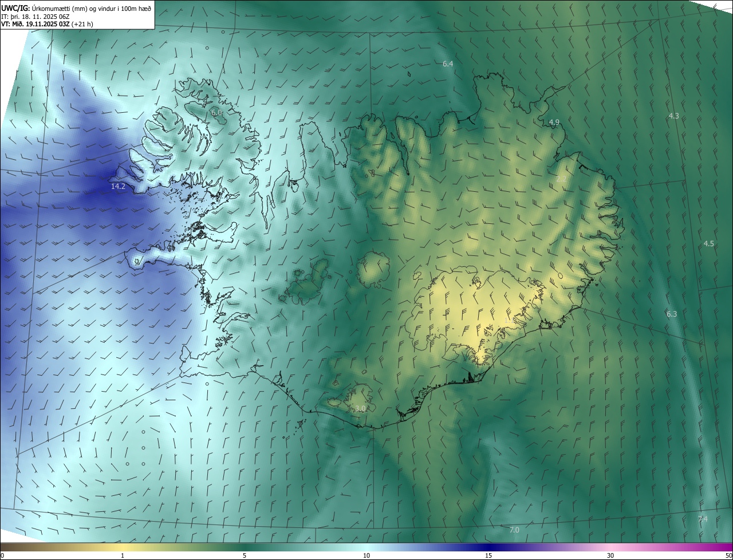
Task: Click the 6.0 value label in the Westfjords
Action: pyautogui.click(x=216, y=113)
